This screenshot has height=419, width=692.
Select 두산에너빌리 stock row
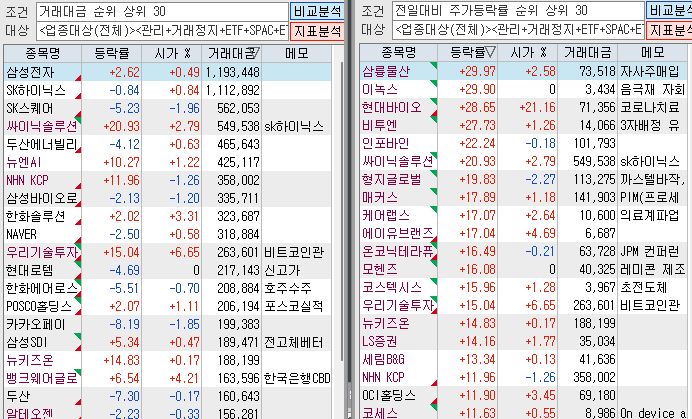[168, 144]
